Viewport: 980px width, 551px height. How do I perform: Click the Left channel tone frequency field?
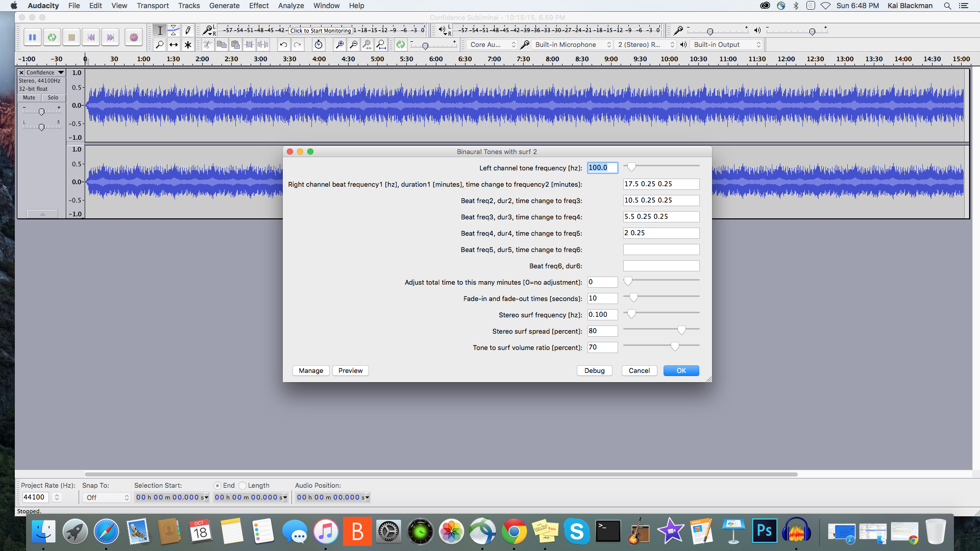point(602,168)
